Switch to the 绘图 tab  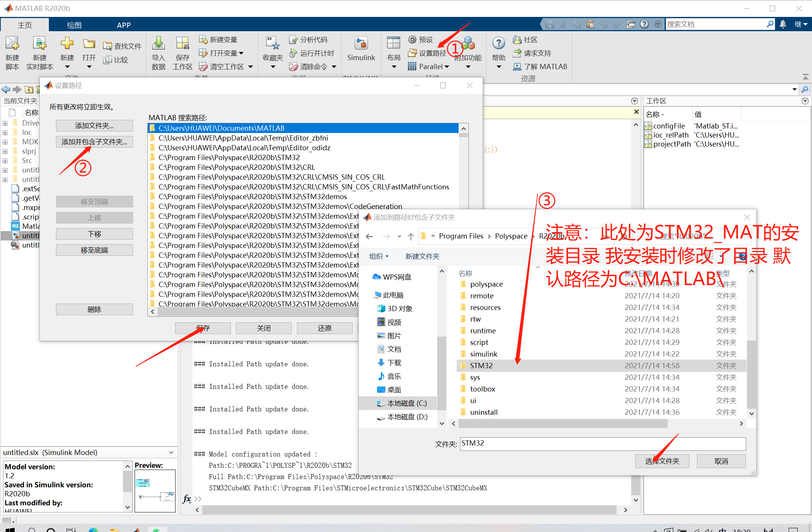pos(74,25)
